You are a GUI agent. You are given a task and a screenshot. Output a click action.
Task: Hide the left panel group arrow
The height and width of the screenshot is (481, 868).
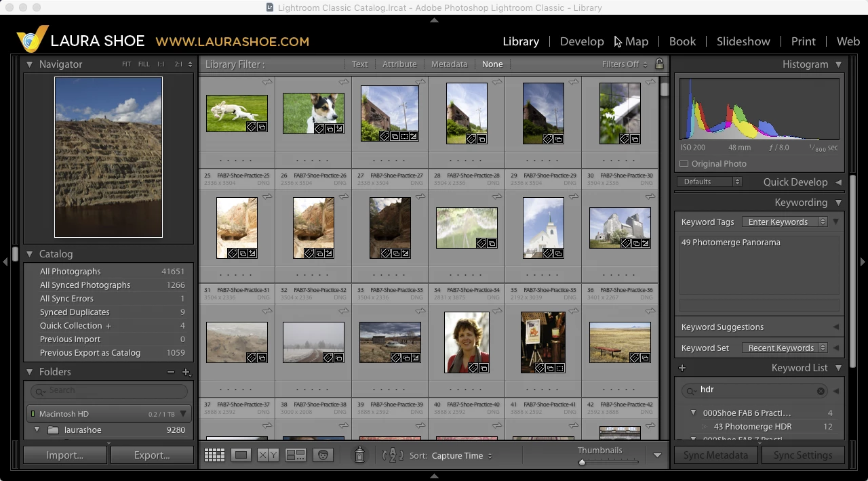5,262
